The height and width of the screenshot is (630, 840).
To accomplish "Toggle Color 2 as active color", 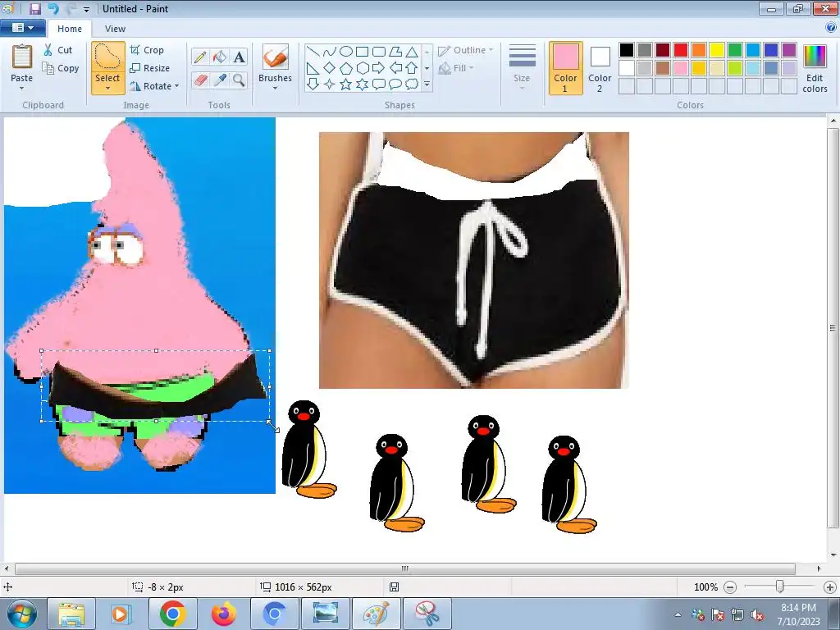I will point(600,68).
